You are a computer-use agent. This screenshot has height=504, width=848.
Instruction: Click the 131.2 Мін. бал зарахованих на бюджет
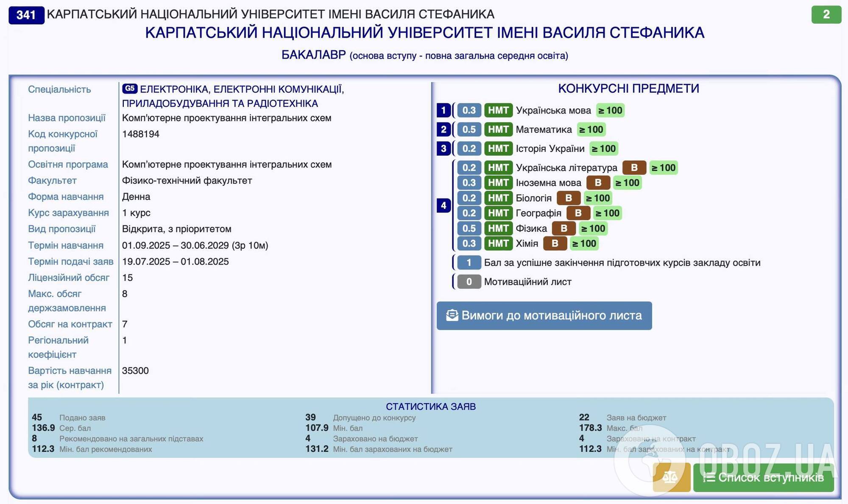click(379, 449)
